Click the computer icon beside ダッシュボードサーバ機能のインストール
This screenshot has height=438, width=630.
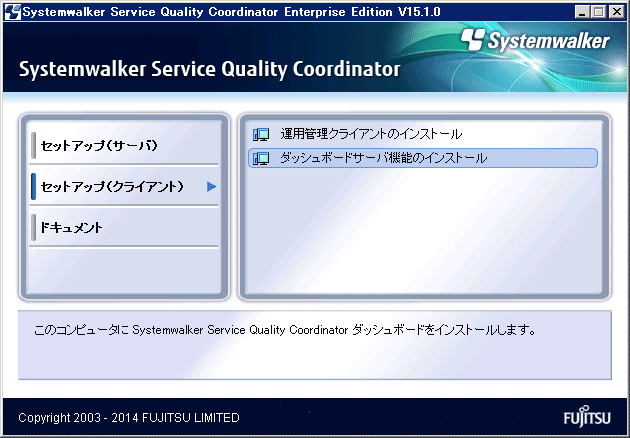pos(261,158)
